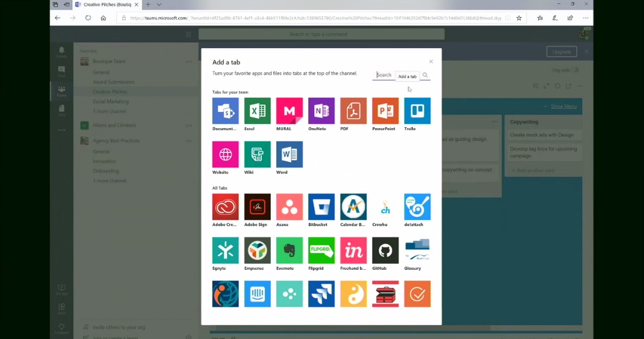Viewport: 644px width, 339px height.
Task: Open the Onboarding channel
Action: 105,171
